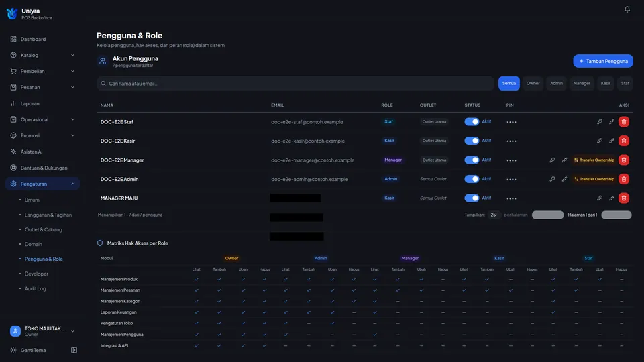Filter users by Staf tab
This screenshot has width=644, height=362.
[x=625, y=83]
